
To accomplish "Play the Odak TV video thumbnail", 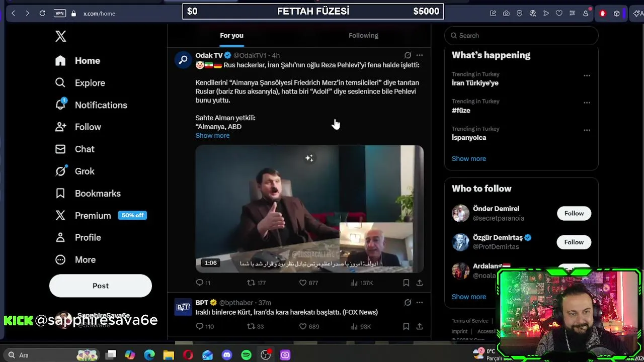I will [309, 209].
